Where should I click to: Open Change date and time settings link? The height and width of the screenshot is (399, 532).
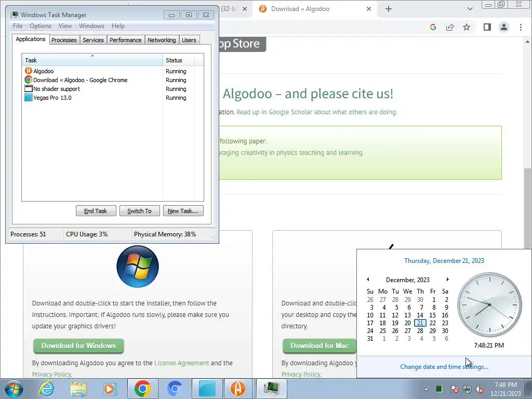point(444,367)
